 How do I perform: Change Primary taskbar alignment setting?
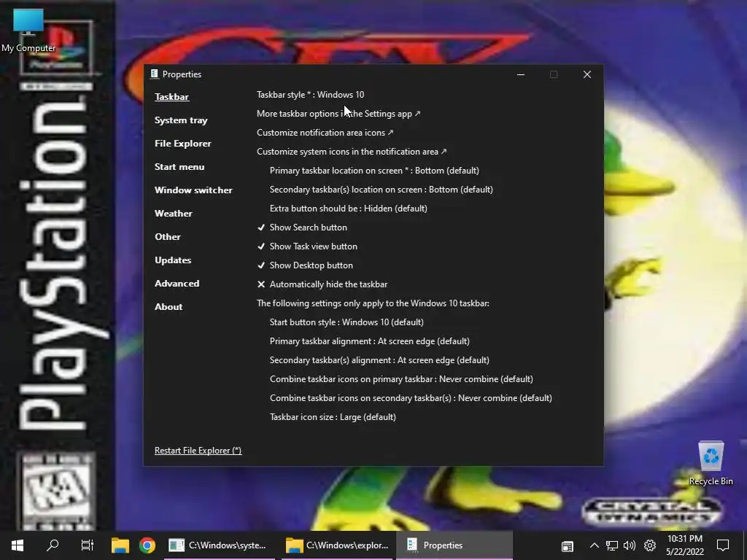pos(369,341)
